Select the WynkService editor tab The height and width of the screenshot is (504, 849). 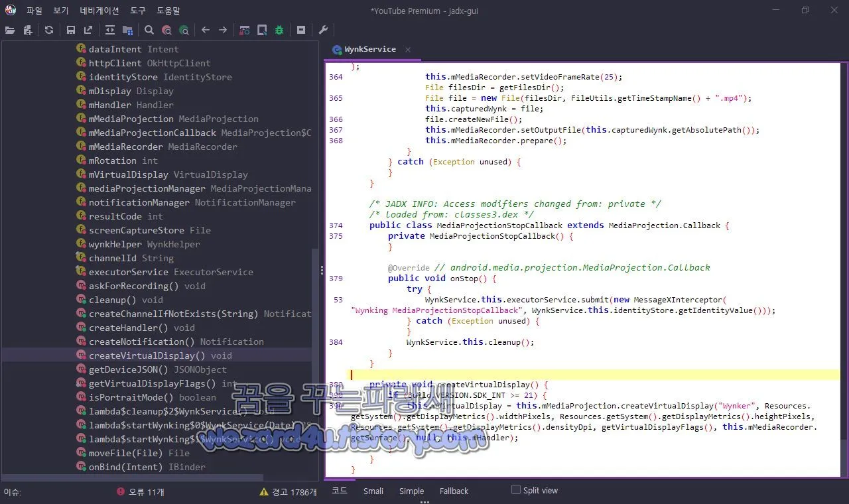(x=370, y=49)
